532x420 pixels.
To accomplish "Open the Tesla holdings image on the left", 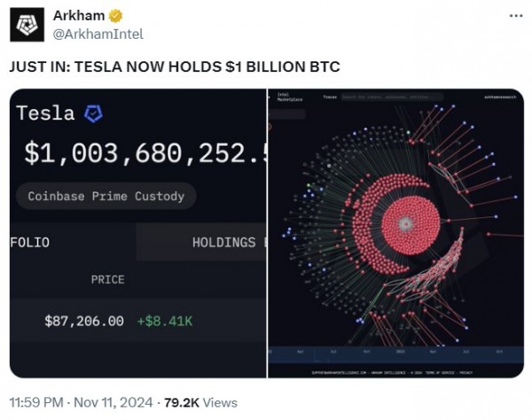I will pos(137,232).
